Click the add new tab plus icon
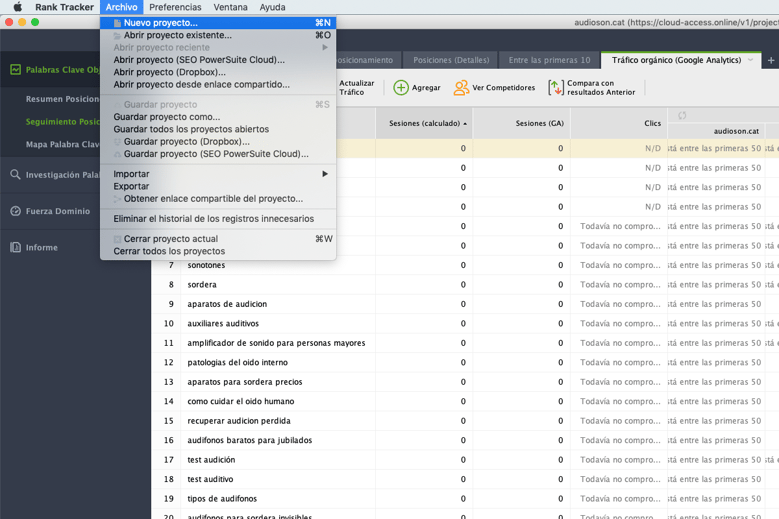The image size is (779, 519). pos(771,60)
